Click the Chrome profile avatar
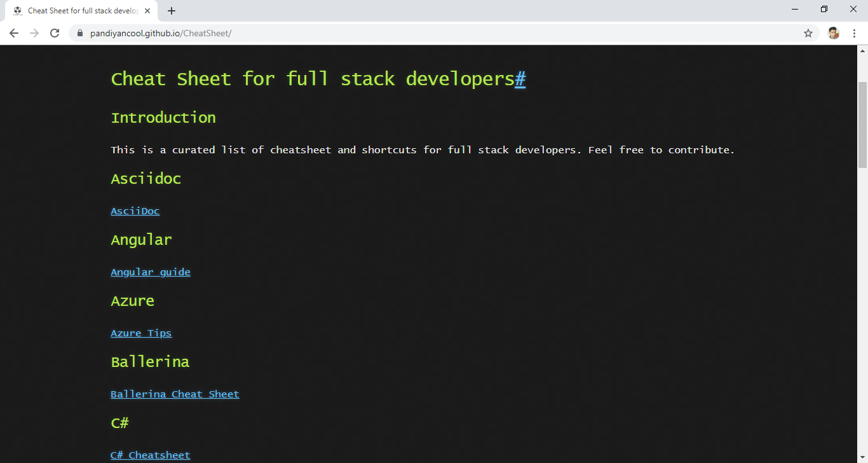Viewport: 868px width, 463px height. [x=833, y=32]
